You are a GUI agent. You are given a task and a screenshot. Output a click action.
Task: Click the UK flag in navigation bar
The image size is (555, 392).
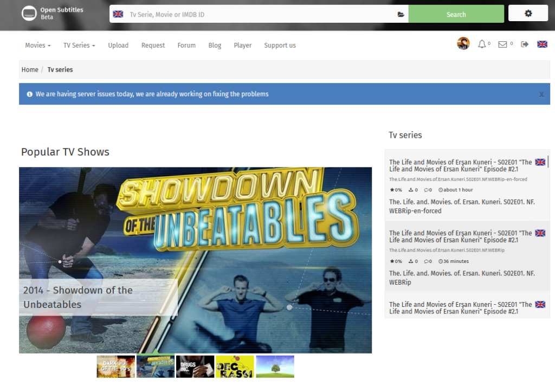(x=542, y=44)
